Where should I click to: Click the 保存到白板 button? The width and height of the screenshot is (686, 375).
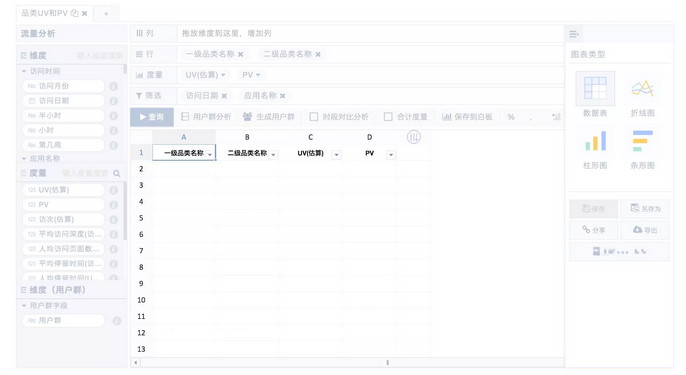pos(467,117)
